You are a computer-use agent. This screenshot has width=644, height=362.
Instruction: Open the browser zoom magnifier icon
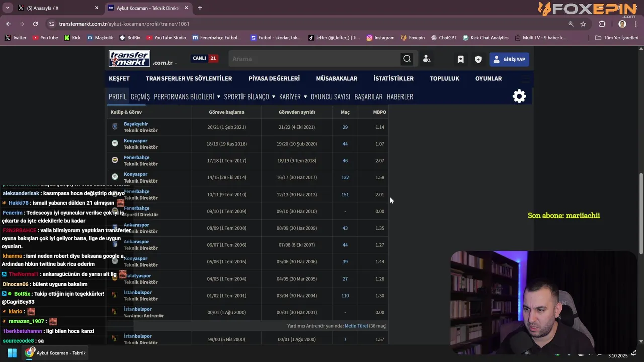pyautogui.click(x=571, y=24)
